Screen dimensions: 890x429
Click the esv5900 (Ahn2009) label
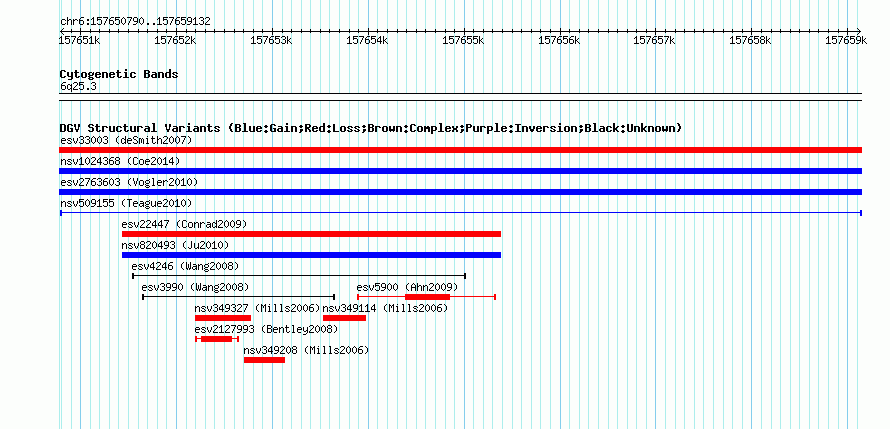(x=407, y=287)
